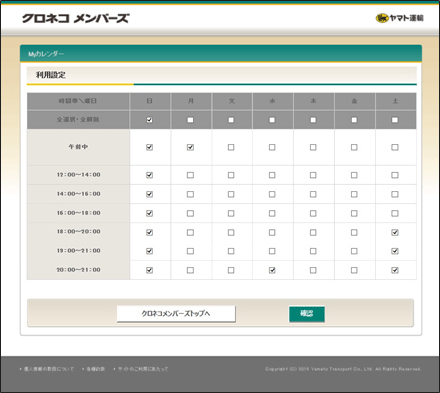The height and width of the screenshot is (393, 440).
Task: Uncheck Saturday 18:00~20:00 checkbox
Action: (x=395, y=232)
